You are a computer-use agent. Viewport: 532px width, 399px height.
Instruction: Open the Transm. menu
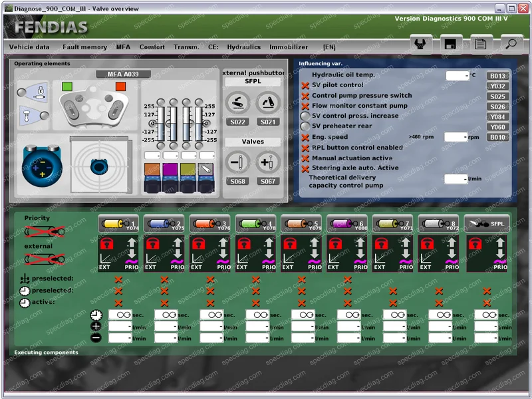coord(186,47)
